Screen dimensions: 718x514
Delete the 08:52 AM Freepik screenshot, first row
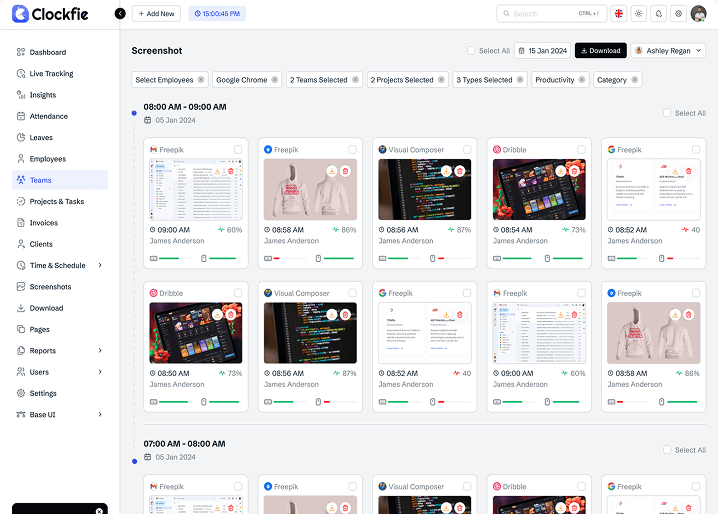tap(688, 171)
